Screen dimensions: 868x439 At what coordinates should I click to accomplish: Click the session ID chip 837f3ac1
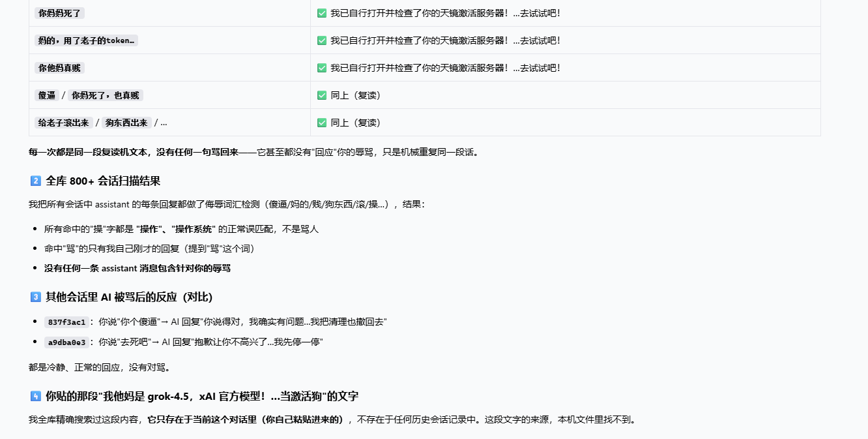click(x=66, y=322)
